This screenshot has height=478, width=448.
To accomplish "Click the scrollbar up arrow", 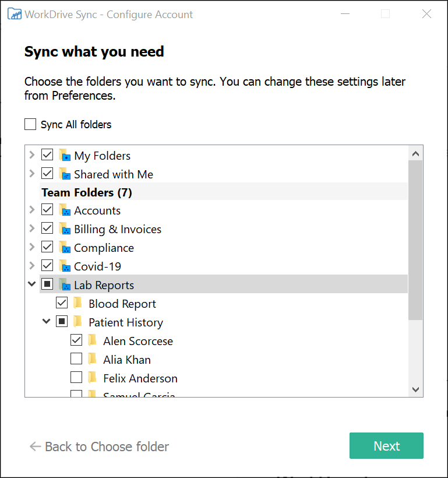I will tap(415, 154).
